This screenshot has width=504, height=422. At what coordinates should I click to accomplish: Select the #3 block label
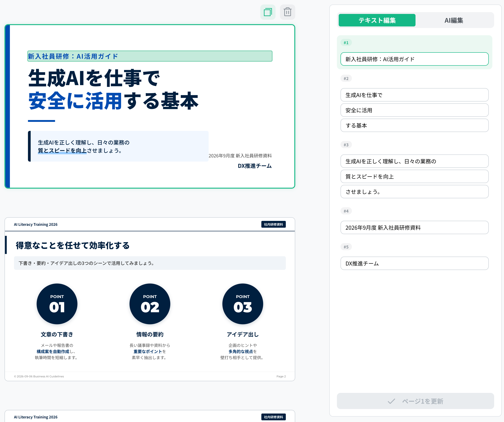tap(346, 145)
